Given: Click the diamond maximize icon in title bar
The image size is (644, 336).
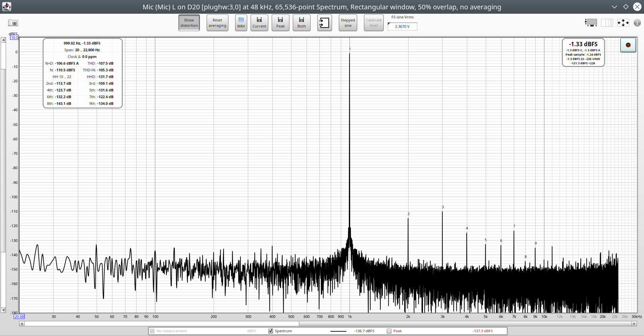Looking at the screenshot, I should 626,7.
